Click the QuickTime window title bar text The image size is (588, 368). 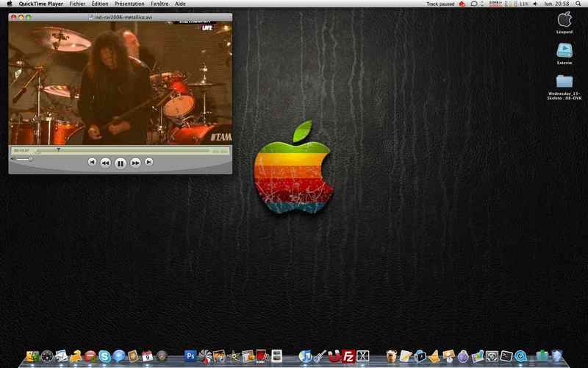click(123, 17)
